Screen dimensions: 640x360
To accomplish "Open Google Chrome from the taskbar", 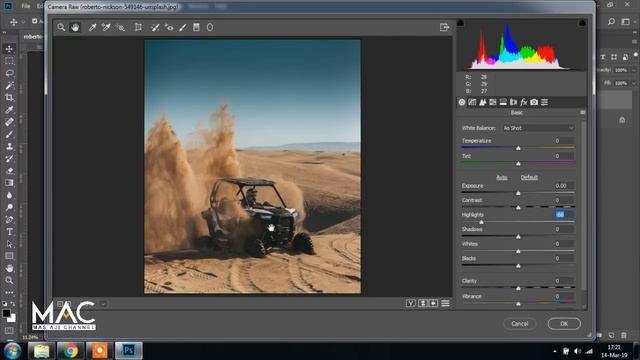I will (70, 351).
